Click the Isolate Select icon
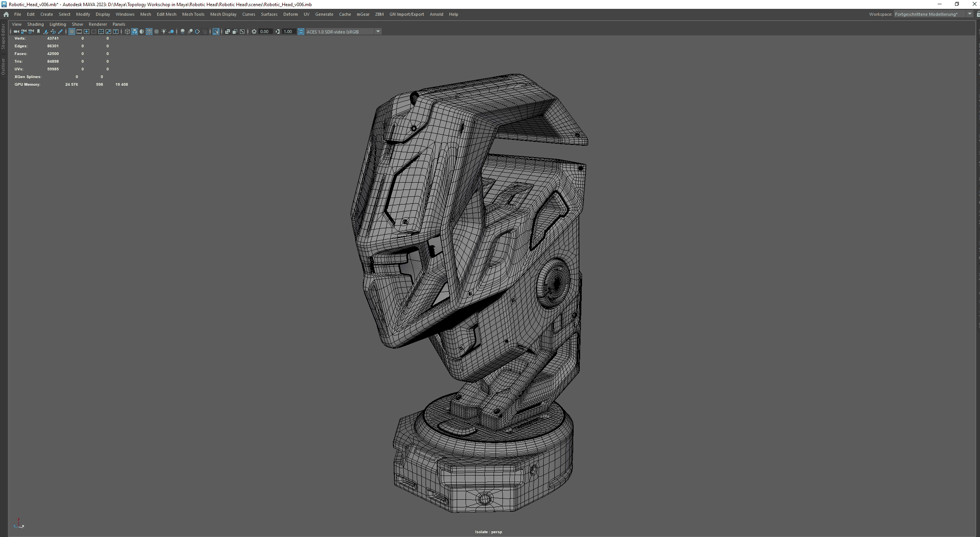The width and height of the screenshot is (980, 537). 216,32
